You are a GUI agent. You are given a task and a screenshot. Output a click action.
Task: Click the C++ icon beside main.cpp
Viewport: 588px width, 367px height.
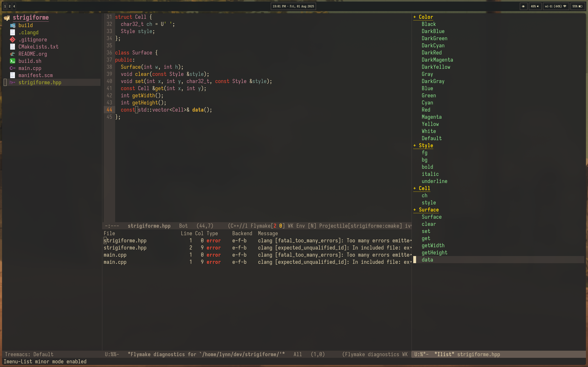click(x=13, y=68)
